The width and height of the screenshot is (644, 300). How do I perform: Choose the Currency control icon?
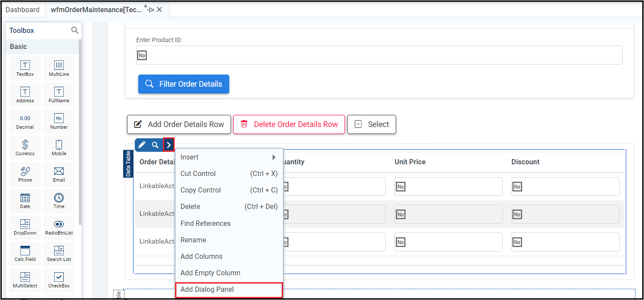[25, 147]
